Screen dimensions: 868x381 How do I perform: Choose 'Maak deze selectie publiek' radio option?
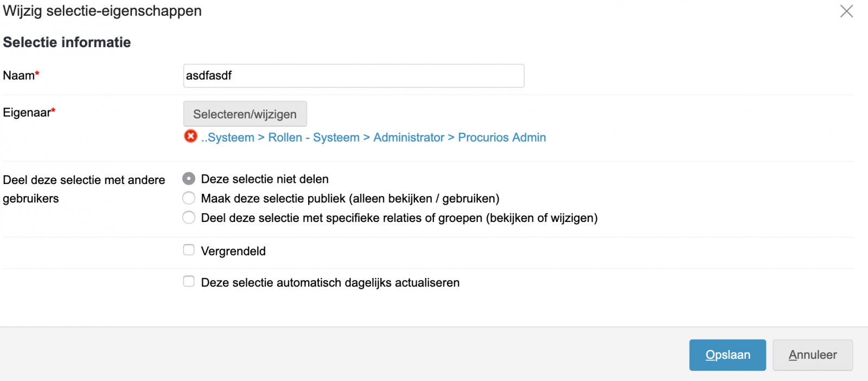pos(189,198)
